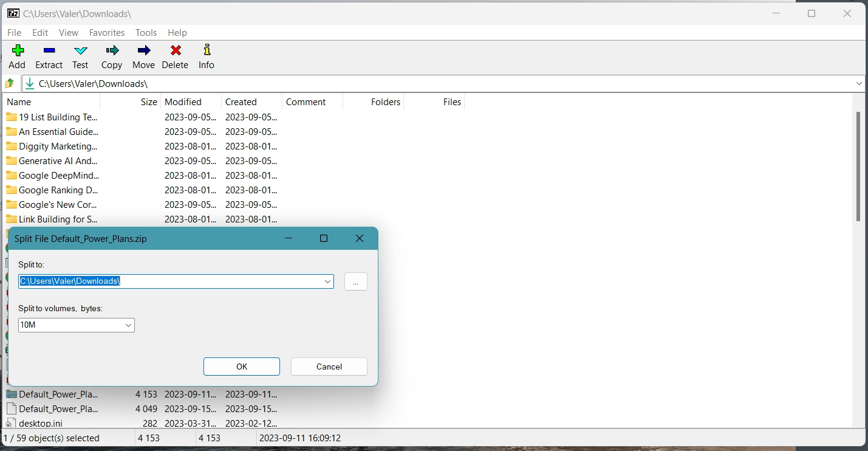Select the An Essential Guide... folder
This screenshot has width=868, height=451.
(58, 131)
